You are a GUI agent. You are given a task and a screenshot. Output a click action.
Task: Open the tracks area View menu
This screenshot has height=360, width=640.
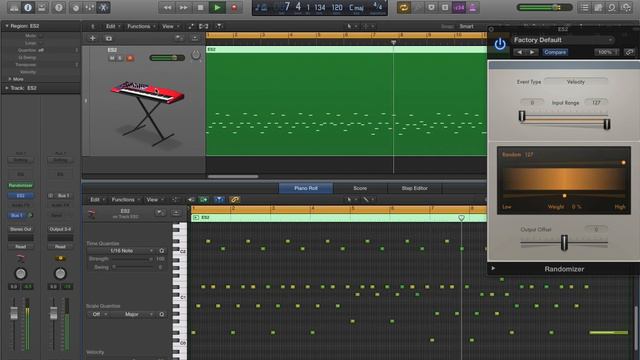pos(170,26)
